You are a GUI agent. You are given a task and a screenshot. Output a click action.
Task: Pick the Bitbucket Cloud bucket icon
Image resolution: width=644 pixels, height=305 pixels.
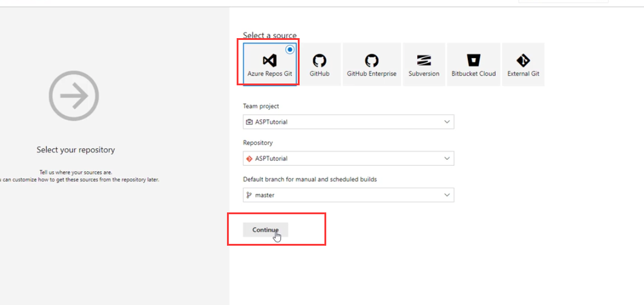click(473, 61)
